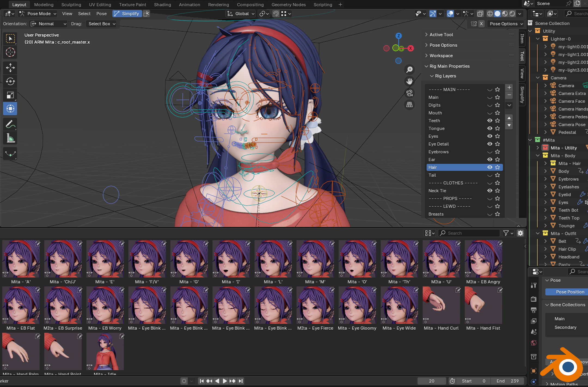This screenshot has height=387, width=588.
Task: Switch perspective/orthographic grid icon
Action: coord(409,105)
